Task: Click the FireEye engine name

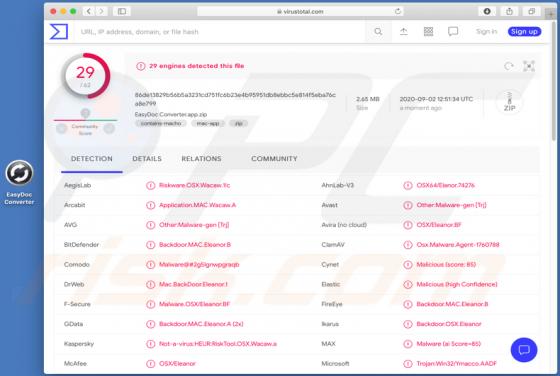Action: [x=332, y=304]
